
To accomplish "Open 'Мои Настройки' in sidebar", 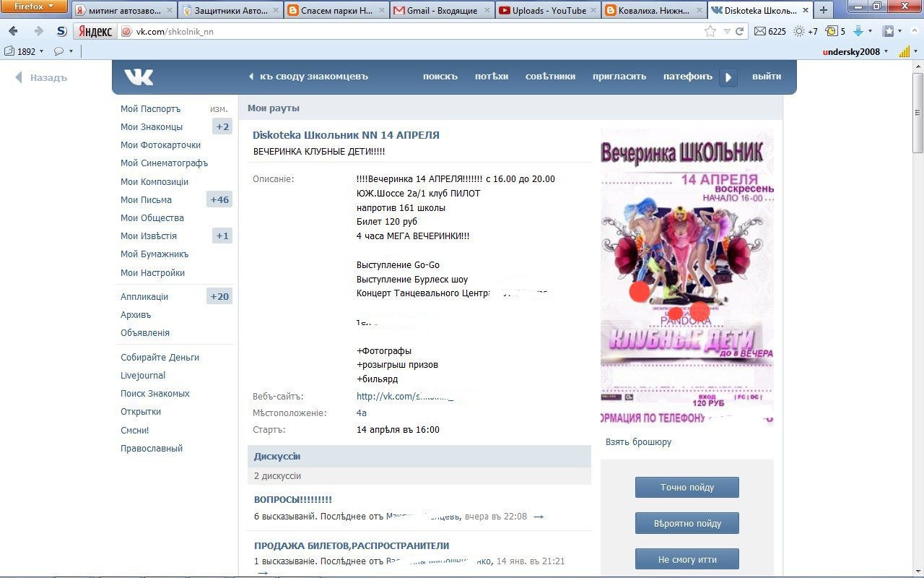I will point(152,273).
